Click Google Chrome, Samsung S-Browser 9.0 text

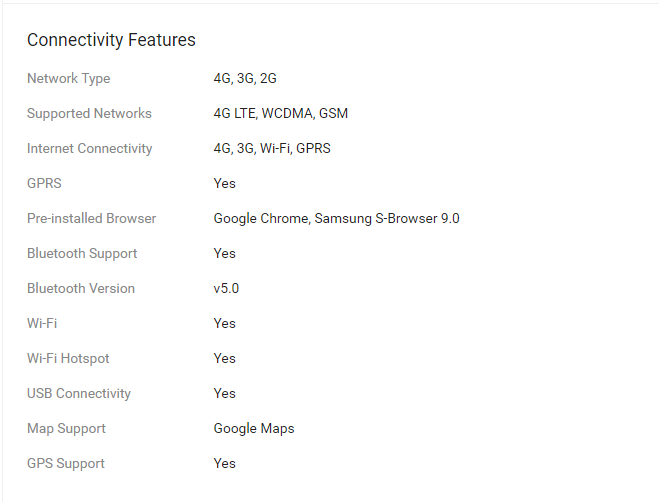point(337,219)
